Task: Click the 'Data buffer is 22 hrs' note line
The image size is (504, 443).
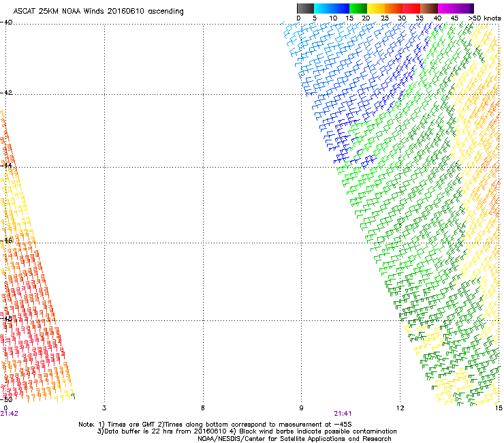Action: click(247, 431)
